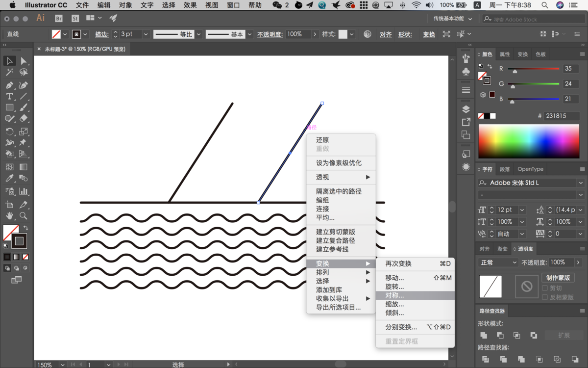The image size is (588, 368).
Task: Select the Type (T) tool
Action: point(9,96)
